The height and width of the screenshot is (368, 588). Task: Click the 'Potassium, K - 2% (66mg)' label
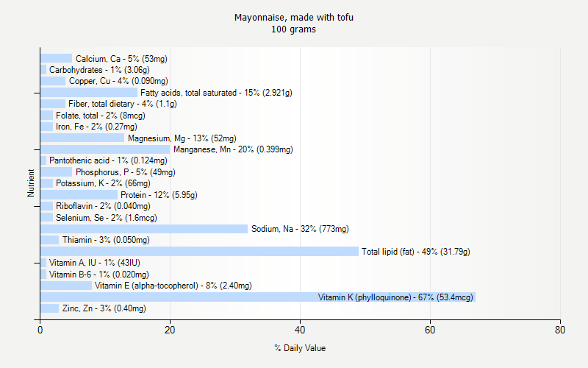click(103, 183)
